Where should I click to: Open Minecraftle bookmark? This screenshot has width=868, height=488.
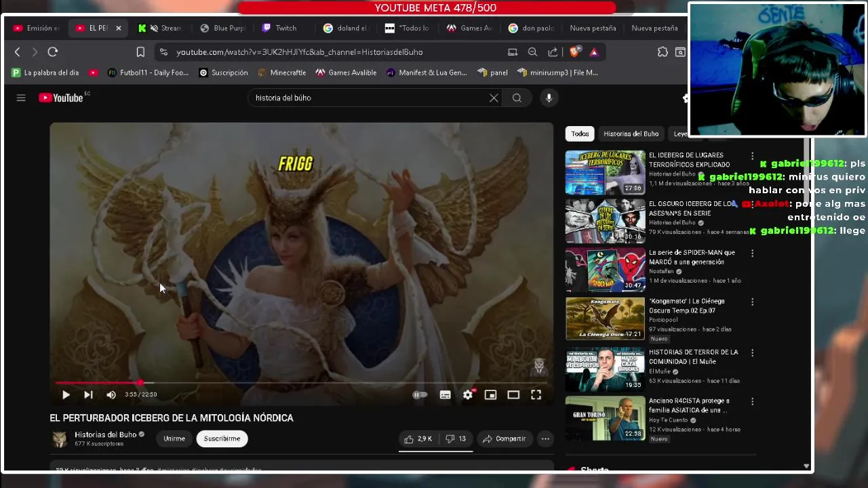point(281,73)
